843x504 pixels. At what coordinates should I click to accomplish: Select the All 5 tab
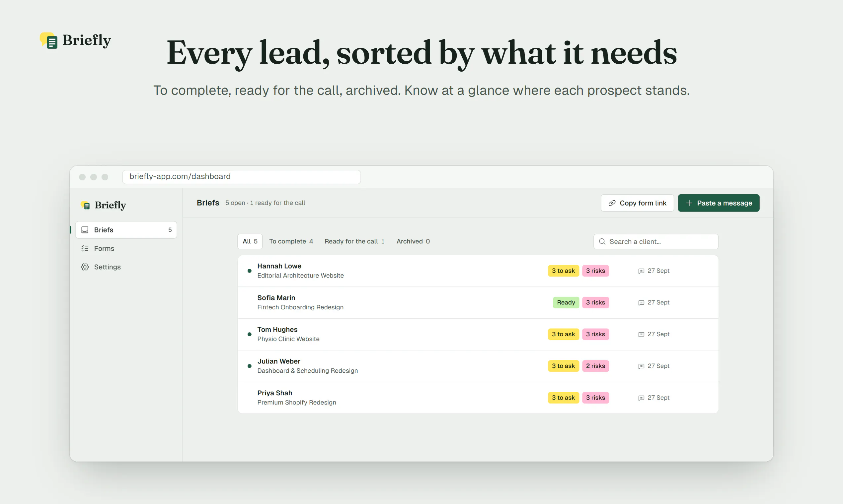tap(250, 241)
